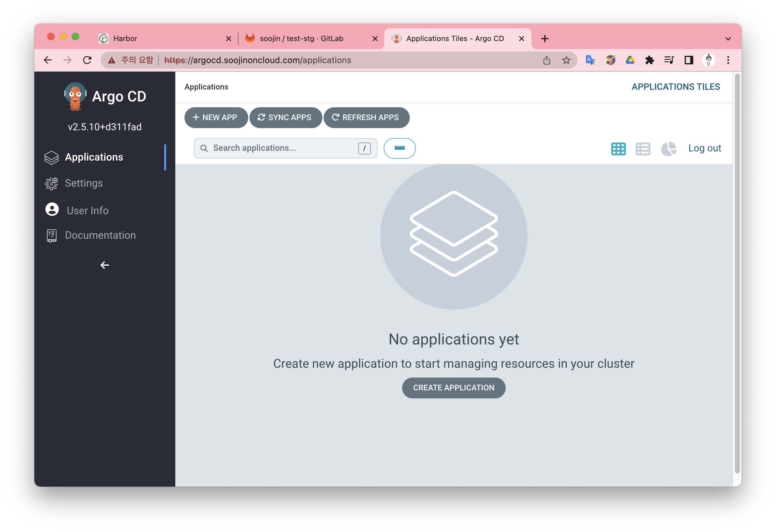The height and width of the screenshot is (532, 776).
Task: Select Applications in the sidebar
Action: tap(94, 157)
